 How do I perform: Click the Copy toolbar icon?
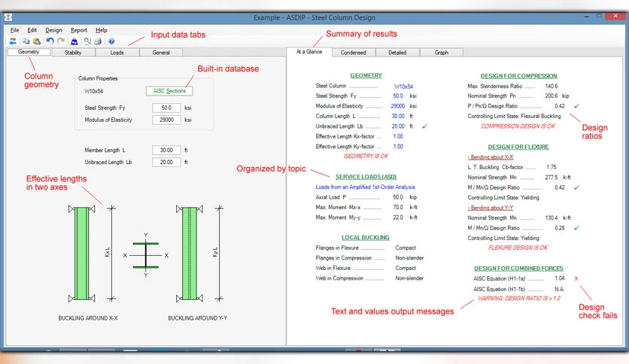pos(26,41)
